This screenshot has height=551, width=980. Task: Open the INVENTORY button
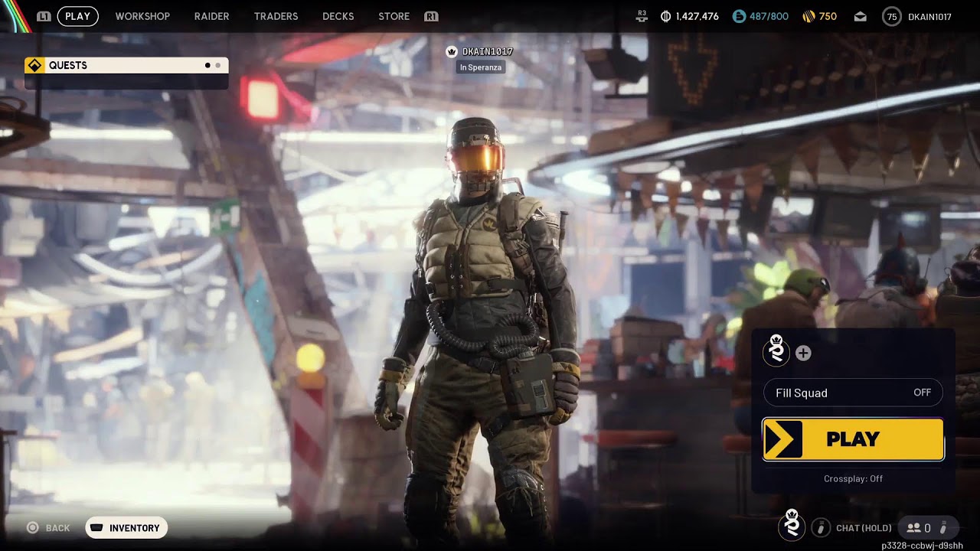[x=126, y=528]
